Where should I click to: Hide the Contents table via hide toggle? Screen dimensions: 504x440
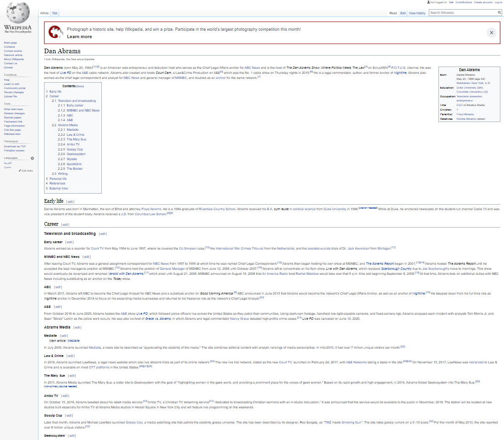pyautogui.click(x=80, y=86)
